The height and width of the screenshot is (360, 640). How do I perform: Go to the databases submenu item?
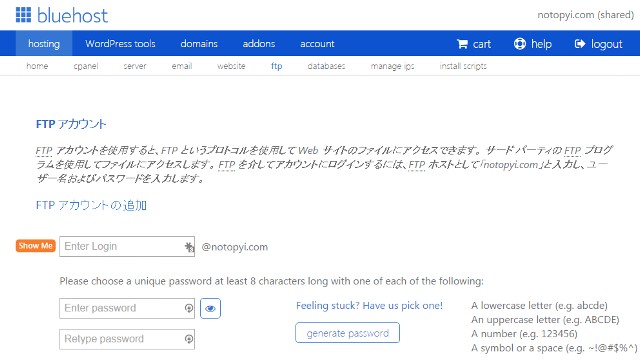[x=326, y=66]
